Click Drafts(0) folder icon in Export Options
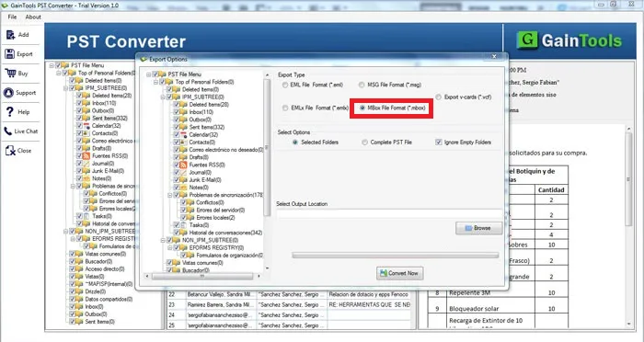644x342 pixels. pos(184,157)
